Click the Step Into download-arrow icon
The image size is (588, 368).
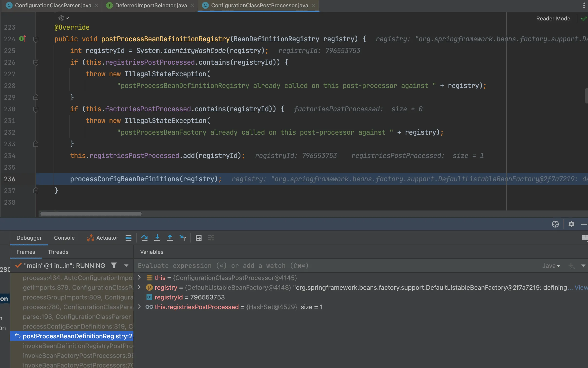157,238
